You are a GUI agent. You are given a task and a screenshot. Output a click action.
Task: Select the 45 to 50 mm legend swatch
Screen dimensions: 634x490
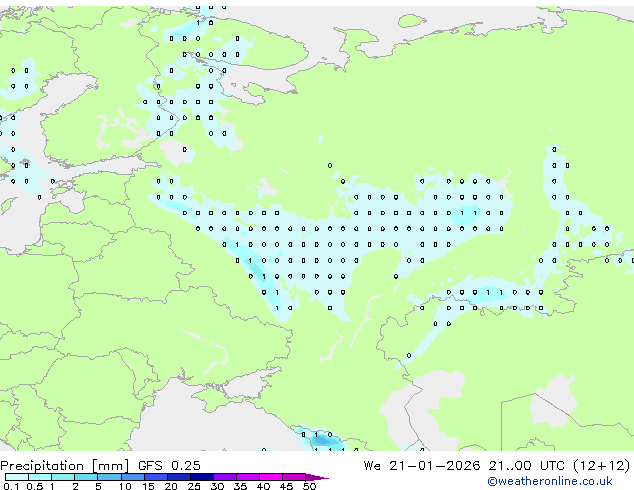294,477
